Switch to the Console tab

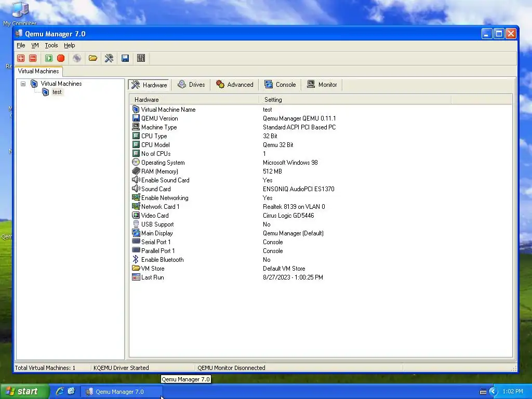[x=280, y=85]
